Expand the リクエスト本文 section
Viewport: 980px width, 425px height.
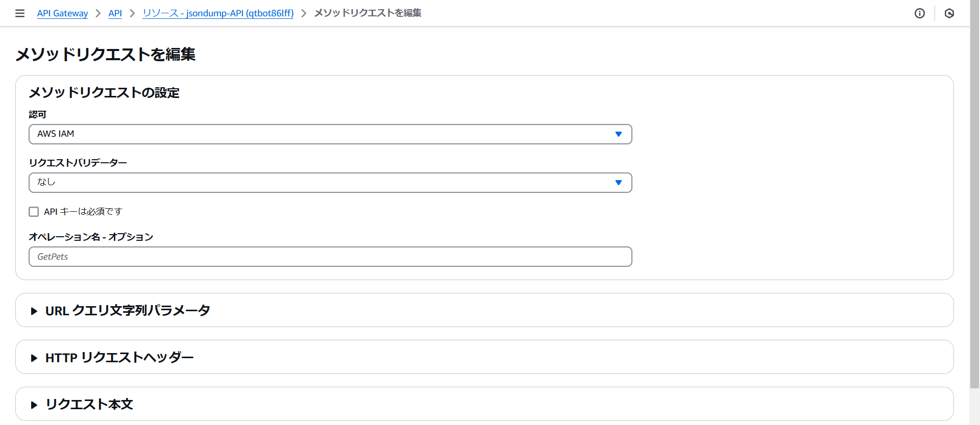point(89,405)
